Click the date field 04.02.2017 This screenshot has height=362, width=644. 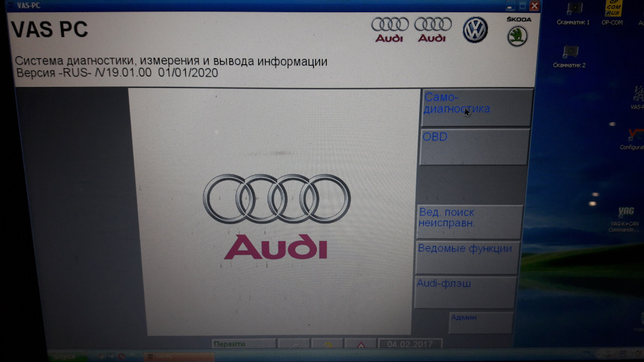tap(410, 344)
